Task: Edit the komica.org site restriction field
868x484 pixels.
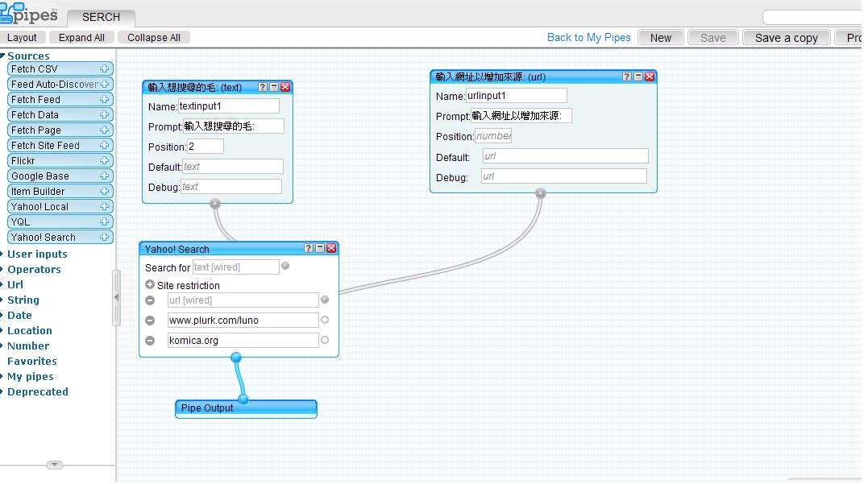Action: 243,340
